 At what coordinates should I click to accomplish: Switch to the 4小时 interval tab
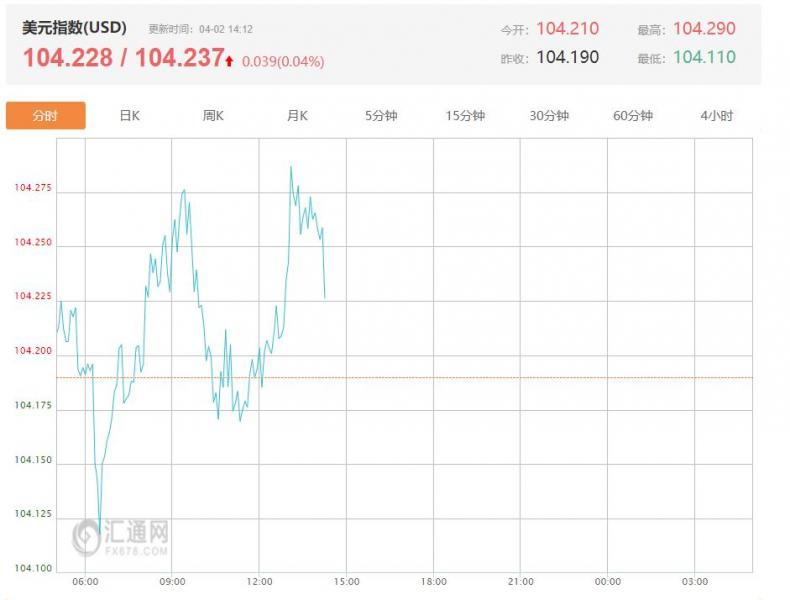pyautogui.click(x=717, y=116)
